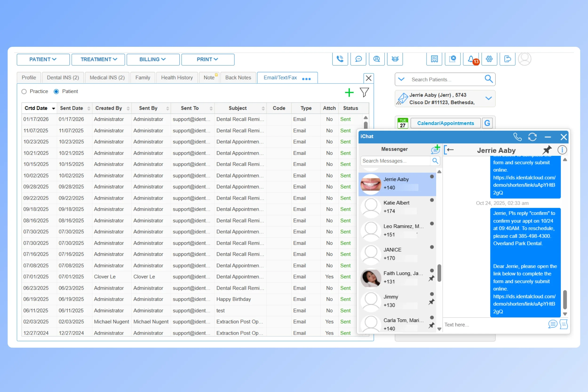This screenshot has height=392, width=588.
Task: Open the filter funnel icon
Action: pyautogui.click(x=364, y=92)
